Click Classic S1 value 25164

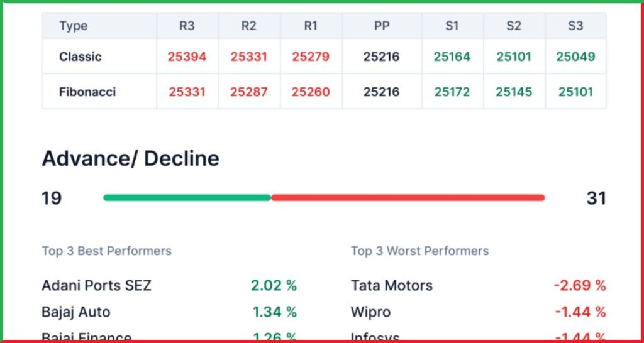pyautogui.click(x=452, y=57)
